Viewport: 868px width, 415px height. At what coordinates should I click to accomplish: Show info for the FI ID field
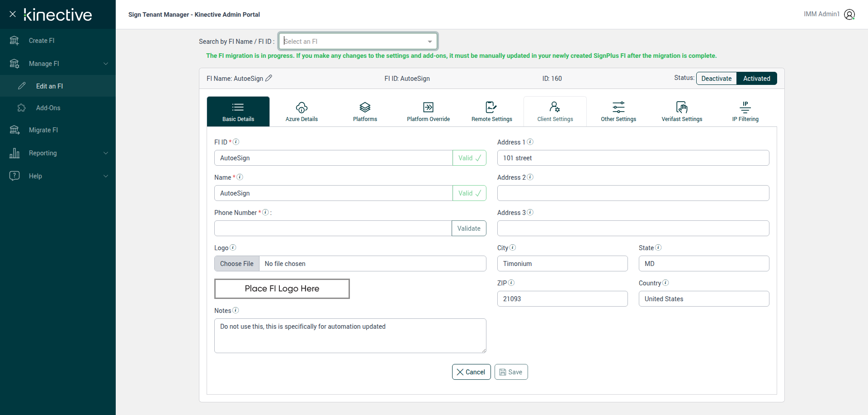236,142
